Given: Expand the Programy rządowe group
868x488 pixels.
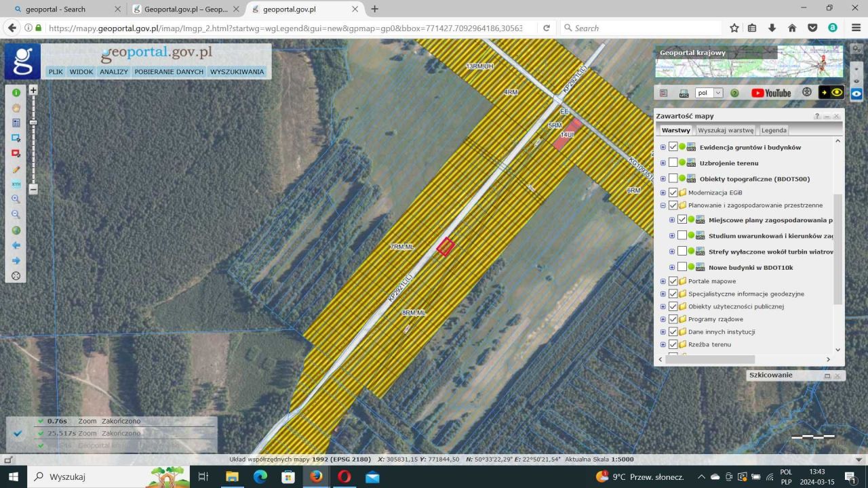Looking at the screenshot, I should point(663,319).
